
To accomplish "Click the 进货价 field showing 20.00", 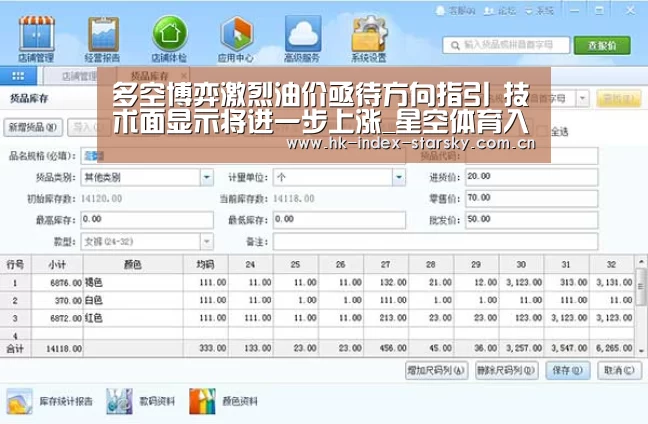I will point(531,177).
